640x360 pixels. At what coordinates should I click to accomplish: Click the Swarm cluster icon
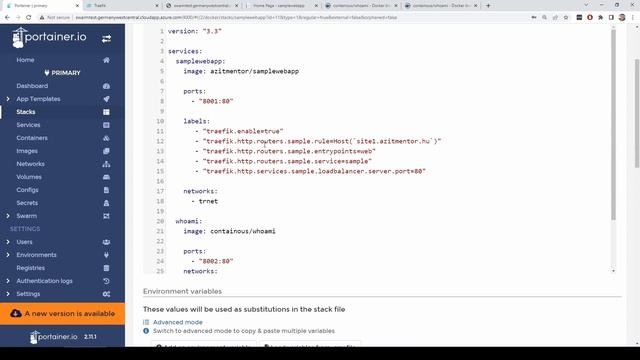click(x=106, y=216)
